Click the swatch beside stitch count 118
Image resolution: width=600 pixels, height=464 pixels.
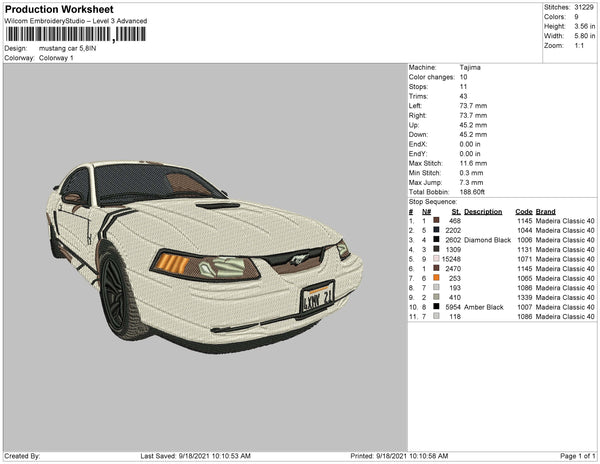click(x=436, y=316)
